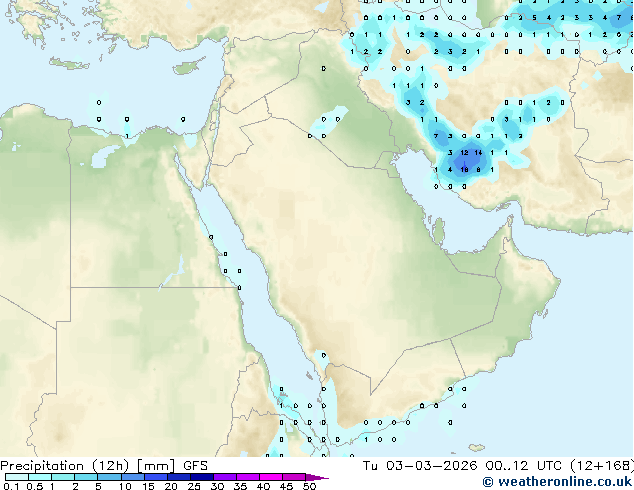This screenshot has height=490, width=634.
Task: Pick the legend swatch between 20 and 25
Action: [179, 477]
